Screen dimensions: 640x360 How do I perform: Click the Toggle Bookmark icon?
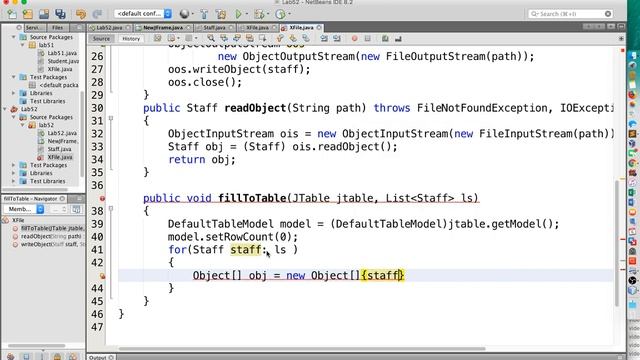(x=306, y=39)
